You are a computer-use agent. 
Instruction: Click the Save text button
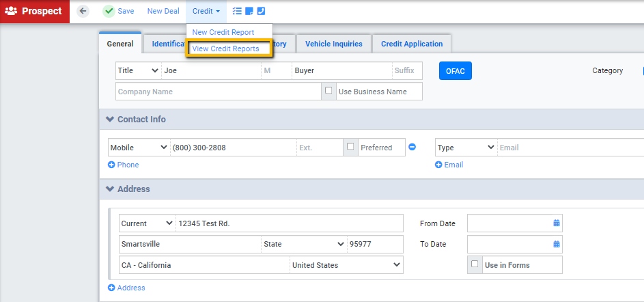[126, 11]
